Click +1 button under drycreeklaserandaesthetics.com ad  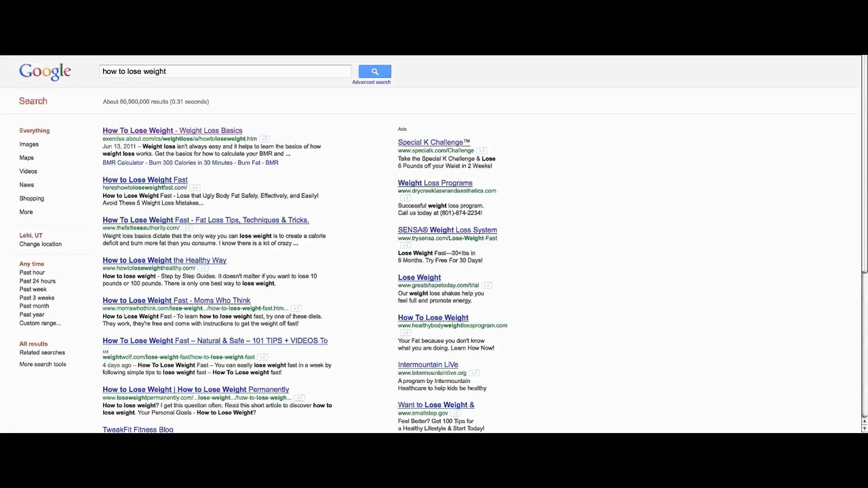(405, 198)
